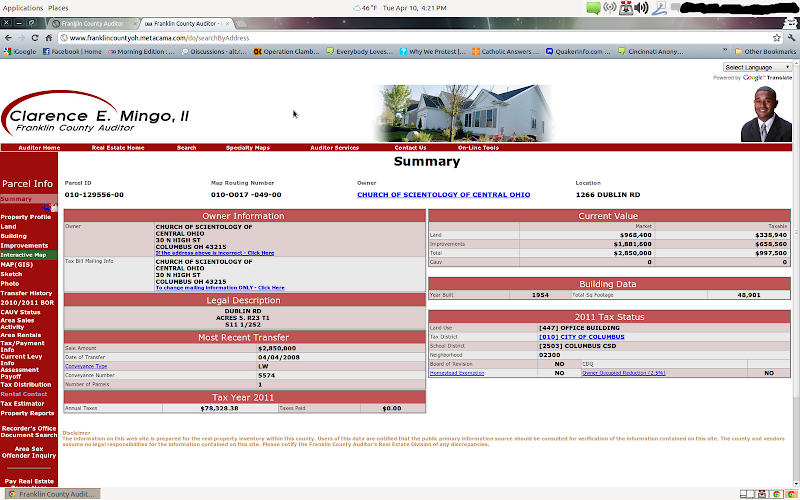
Task: Open Auditor Home in the red navigation bar
Action: pos(39,148)
